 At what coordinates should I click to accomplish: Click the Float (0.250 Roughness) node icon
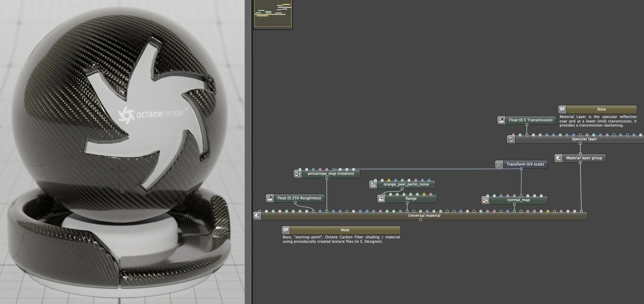point(270,198)
